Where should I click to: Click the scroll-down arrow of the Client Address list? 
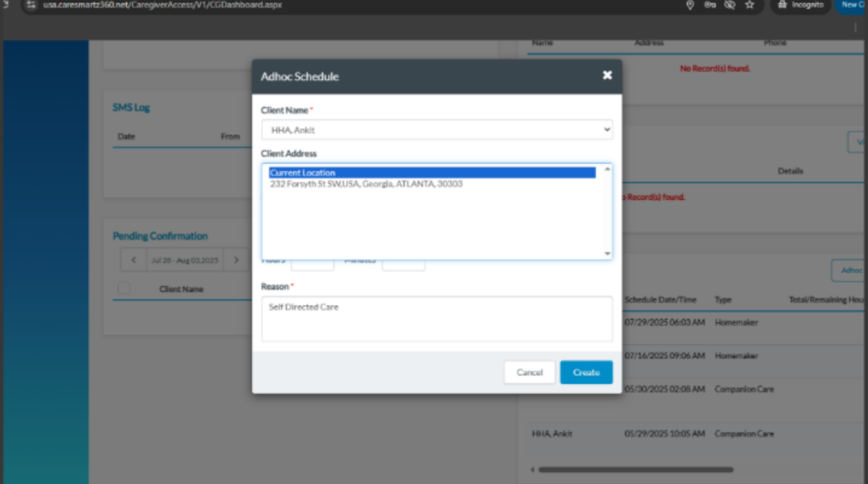pos(607,252)
